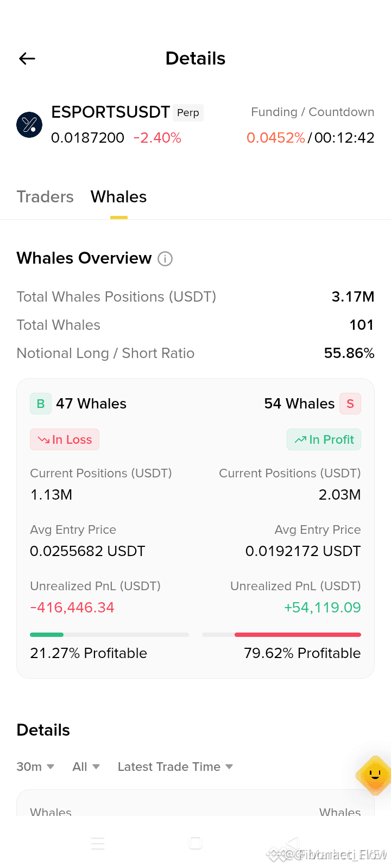Screen dimensions: 391x868
Task: Expand the 30m timeframe dropdown
Action: [x=35, y=767]
